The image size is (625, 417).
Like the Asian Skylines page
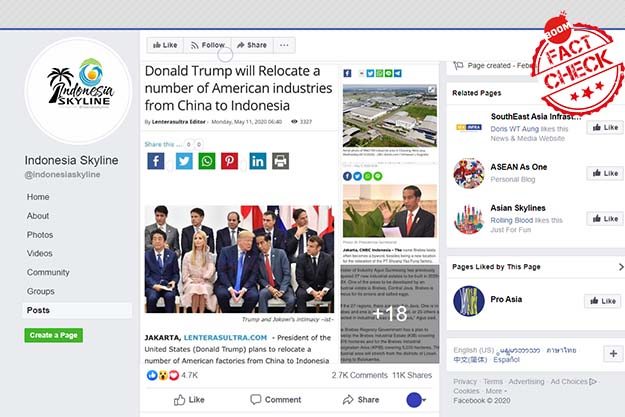[x=605, y=219]
